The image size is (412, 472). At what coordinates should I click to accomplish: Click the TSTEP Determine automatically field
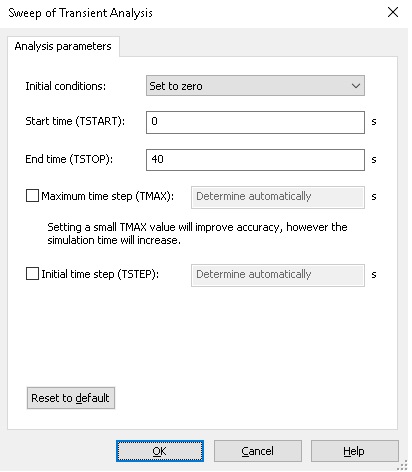278,275
